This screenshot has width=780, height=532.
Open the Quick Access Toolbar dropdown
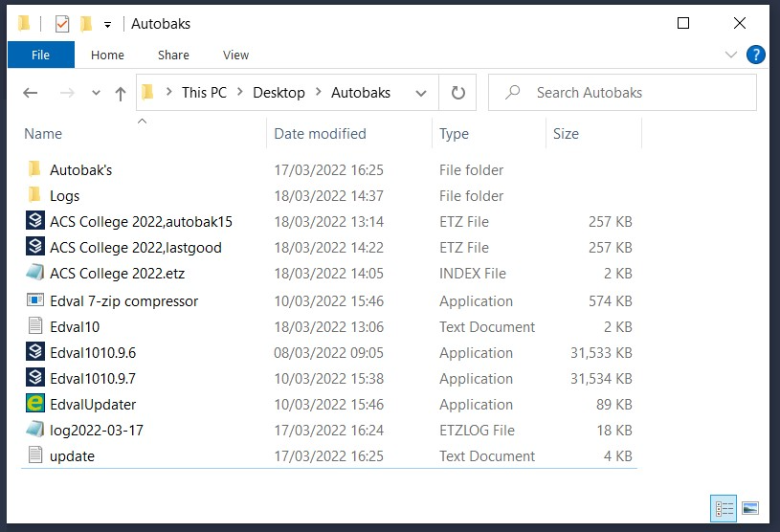pos(107,24)
